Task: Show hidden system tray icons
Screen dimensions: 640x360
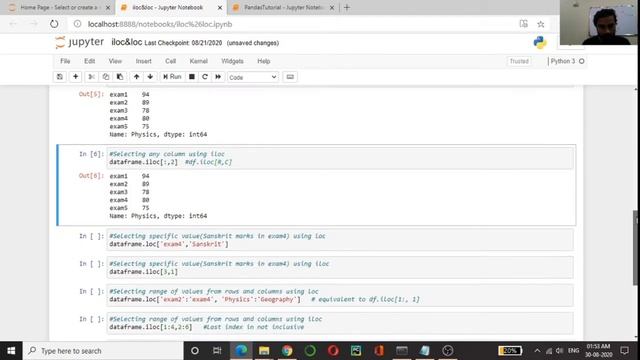Action: 537,351
